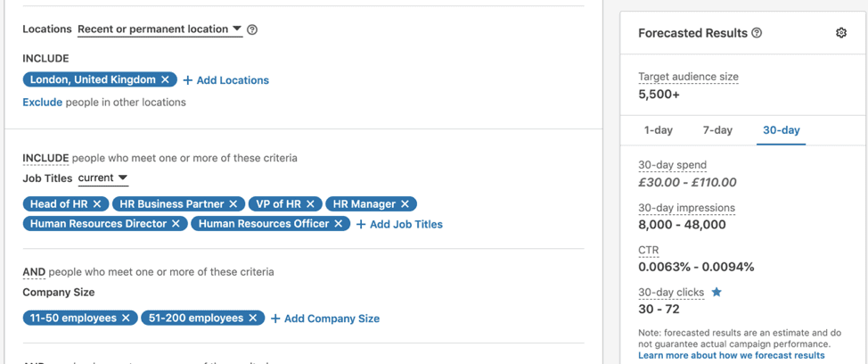The height and width of the screenshot is (364, 868).
Task: Remove the HR Manager job title
Action: [x=405, y=204]
